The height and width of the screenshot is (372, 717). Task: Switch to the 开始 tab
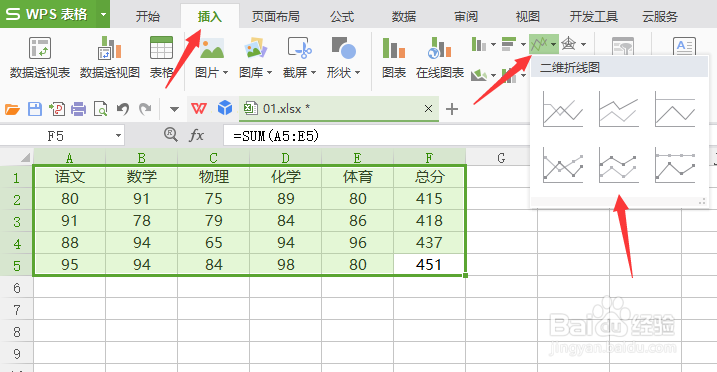[x=148, y=17]
